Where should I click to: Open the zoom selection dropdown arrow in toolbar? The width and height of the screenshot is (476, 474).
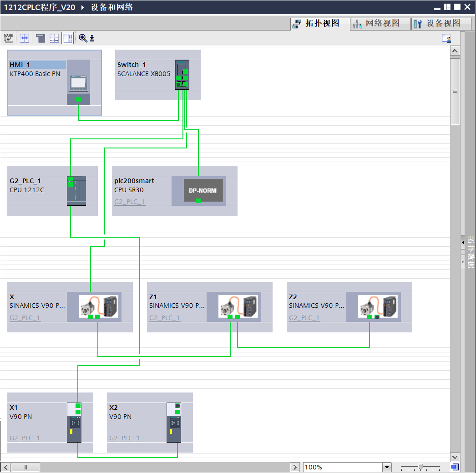[x=92, y=38]
